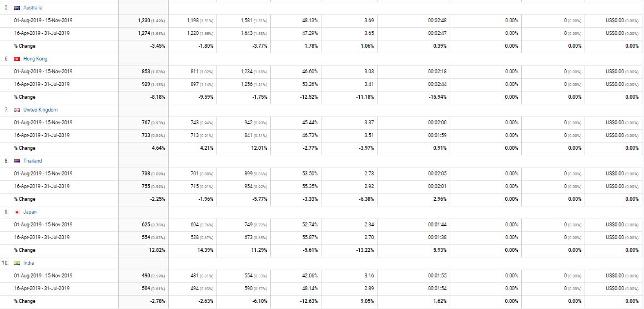
Task: Click the India flag icon
Action: pos(17,263)
